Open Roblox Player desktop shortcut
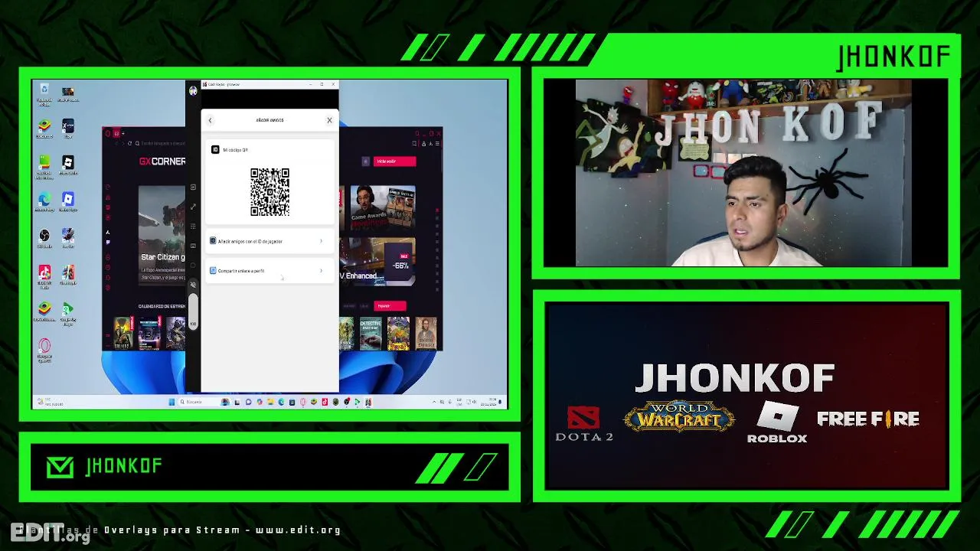The image size is (980, 551). point(68,201)
